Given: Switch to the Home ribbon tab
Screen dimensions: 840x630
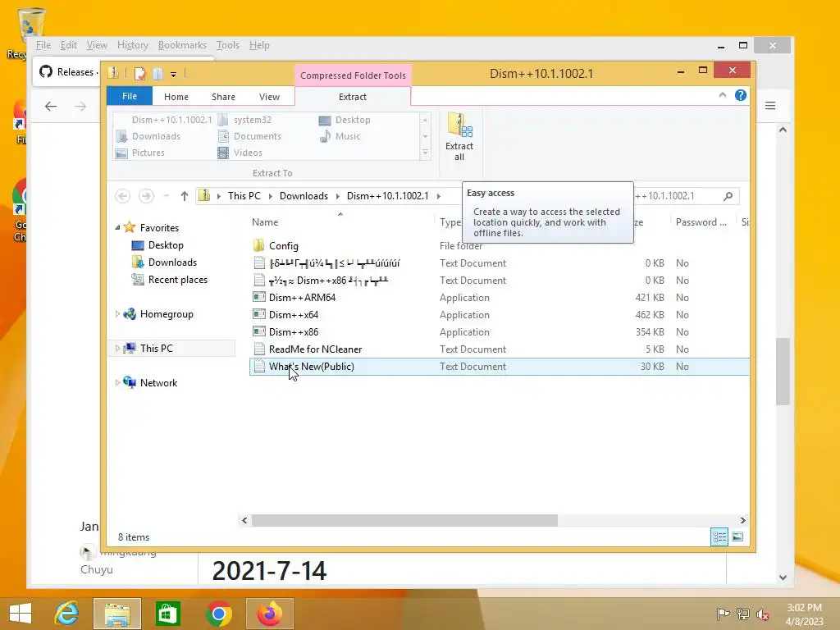Looking at the screenshot, I should coord(176,97).
